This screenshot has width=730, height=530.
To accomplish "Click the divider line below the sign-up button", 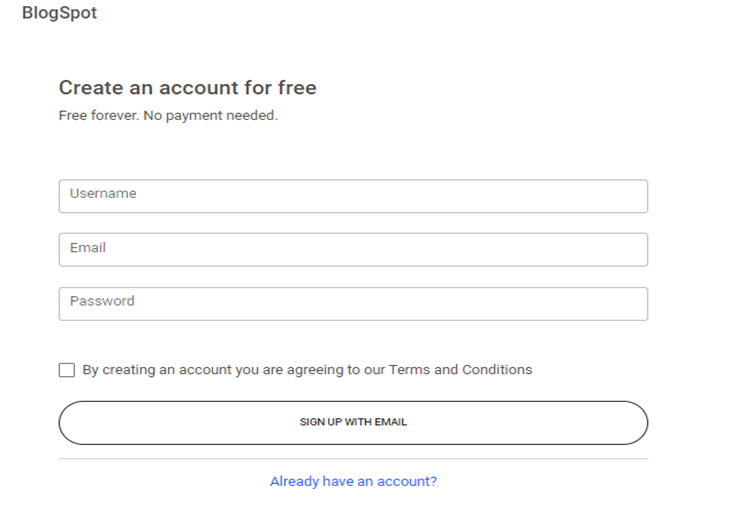I will pos(353,459).
